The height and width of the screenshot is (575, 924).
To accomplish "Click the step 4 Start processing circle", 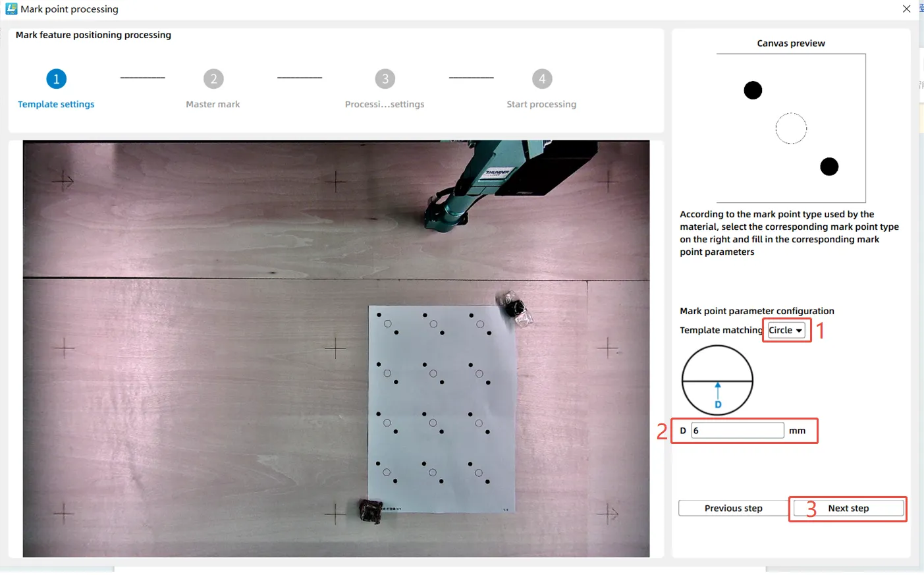I will [542, 79].
